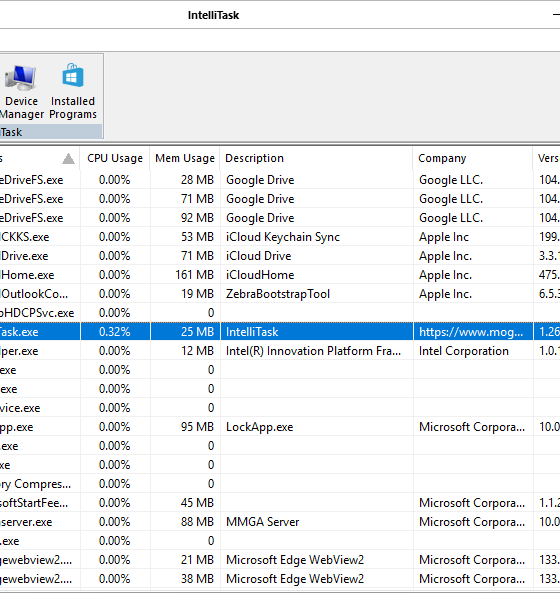Click the 95 MB memory cell
Viewport: 560px width, 593px height.
click(x=185, y=427)
